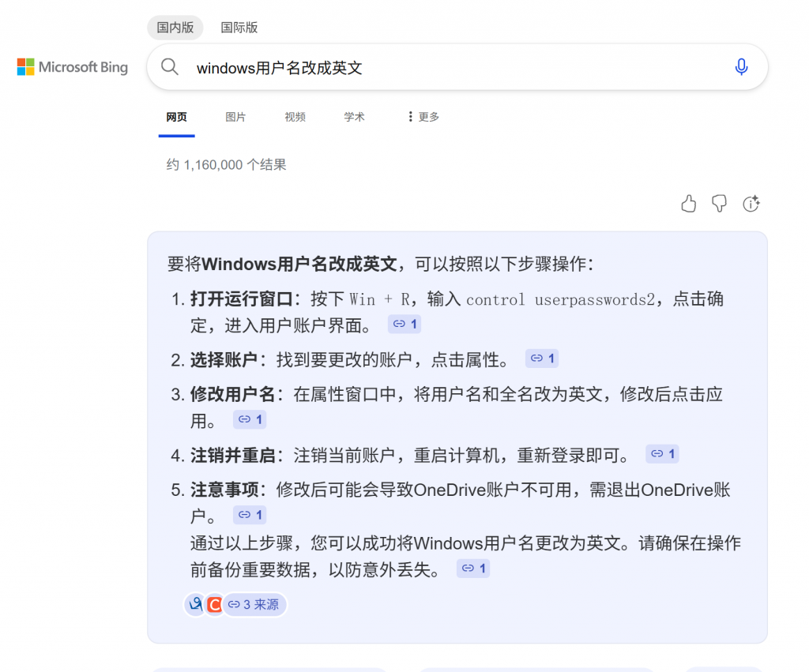This screenshot has height=672, width=809.
Task: Open the 图片 results tab
Action: pos(235,117)
